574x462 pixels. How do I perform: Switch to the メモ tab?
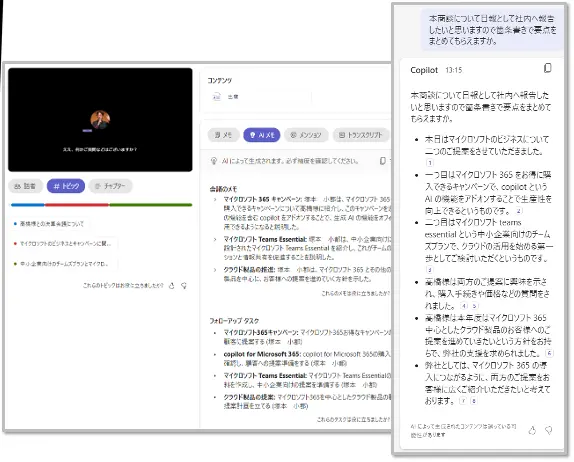pyautogui.click(x=223, y=135)
